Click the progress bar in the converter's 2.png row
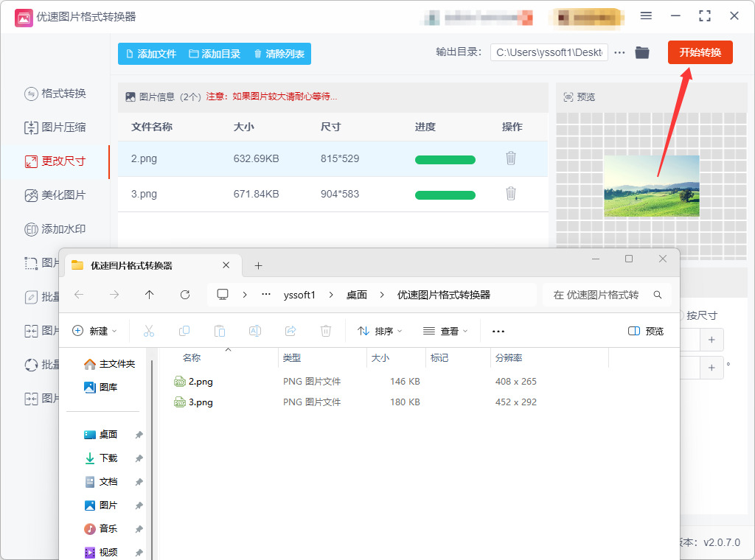This screenshot has width=755, height=560. (445, 160)
